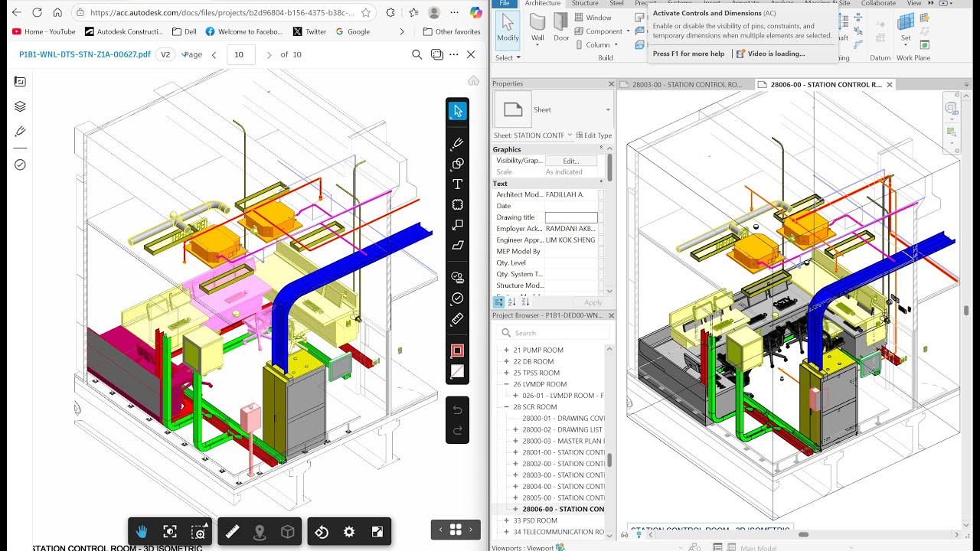Select the cloud markup tool
Viewport: 980px width, 551px height.
pyautogui.click(x=458, y=205)
